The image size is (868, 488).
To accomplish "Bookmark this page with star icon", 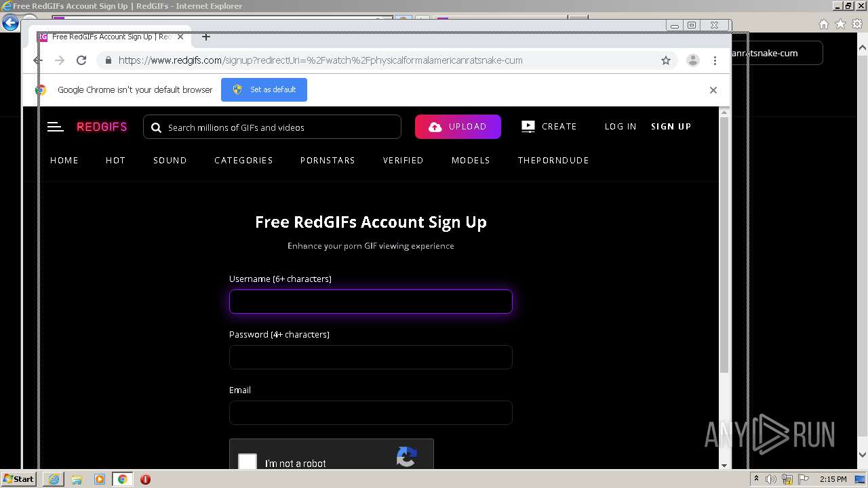I will tap(666, 60).
